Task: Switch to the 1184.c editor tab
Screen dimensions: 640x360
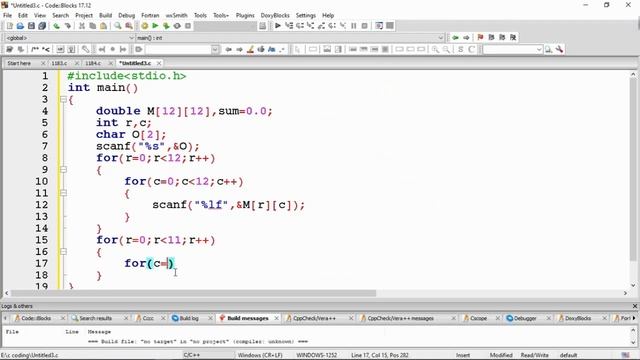Action: point(93,63)
